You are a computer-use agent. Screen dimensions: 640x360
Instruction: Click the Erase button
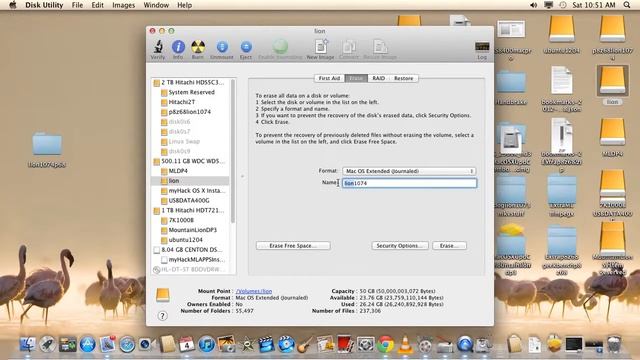coord(449,246)
